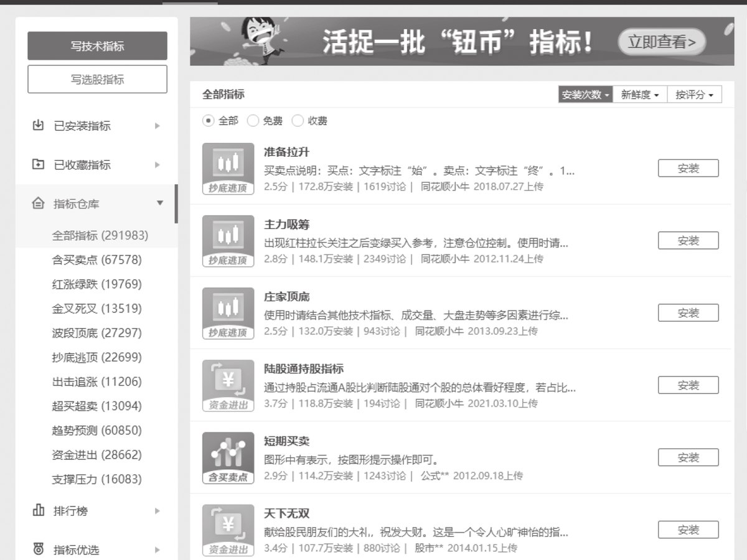Image resolution: width=747 pixels, height=560 pixels.
Task: Open the 准备拉升 indicator thumbnail icon
Action: click(228, 169)
